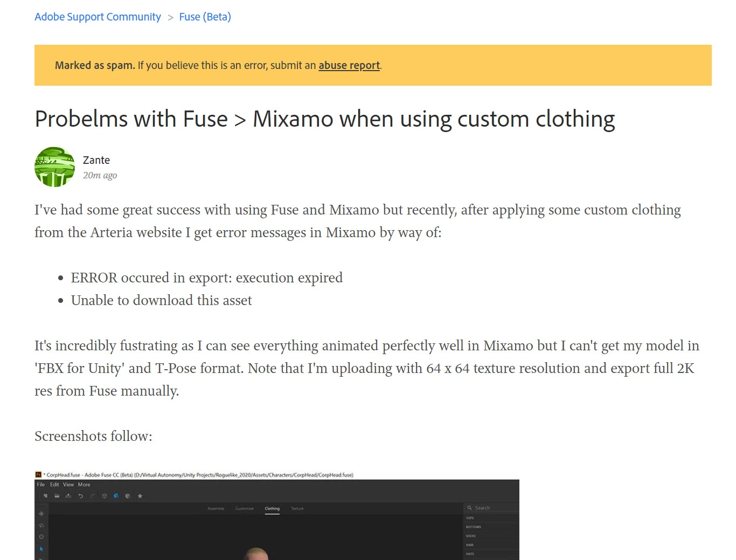
Task: Click the redo arrow in the Fuse toolbar
Action: [x=92, y=496]
